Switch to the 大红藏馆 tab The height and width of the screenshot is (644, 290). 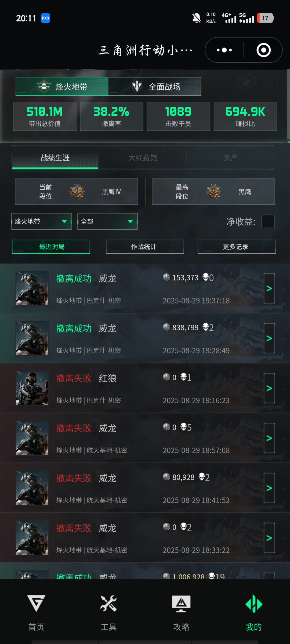(x=143, y=158)
